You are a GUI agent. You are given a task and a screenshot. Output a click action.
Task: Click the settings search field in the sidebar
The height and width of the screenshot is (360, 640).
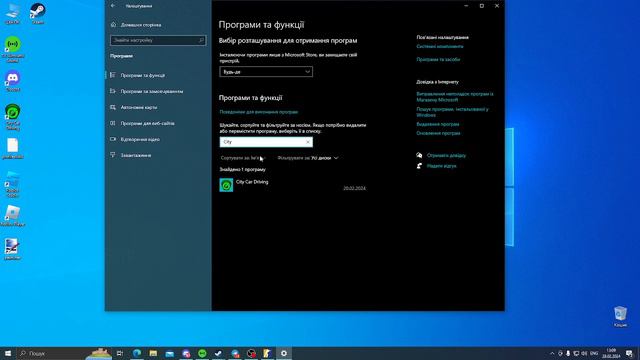point(158,40)
